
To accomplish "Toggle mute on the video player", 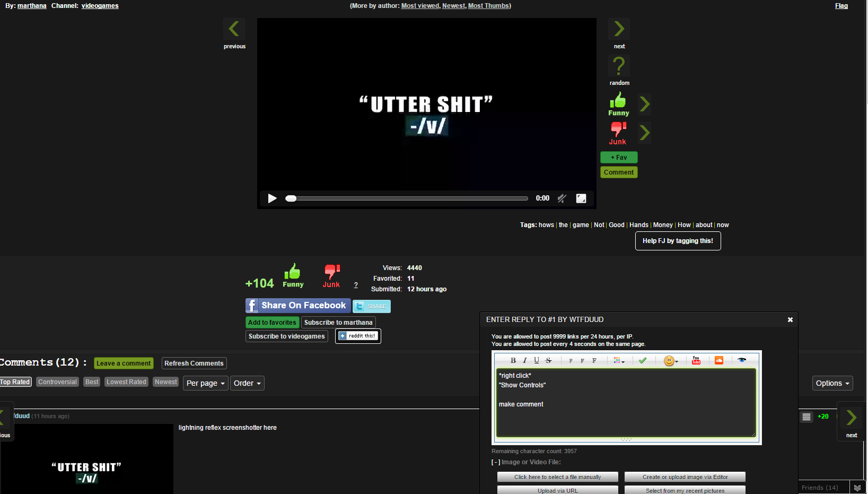I will 562,198.
